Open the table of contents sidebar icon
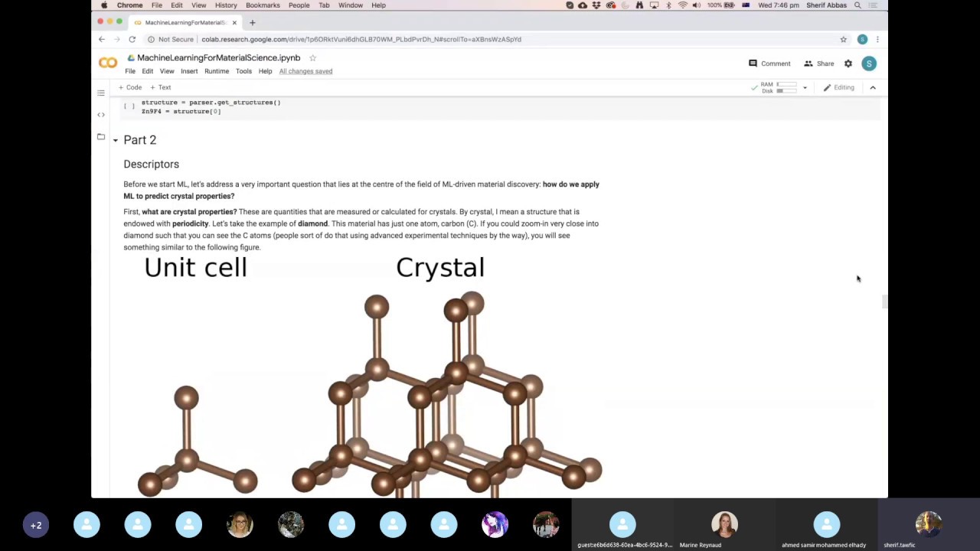The width and height of the screenshot is (980, 551). [100, 93]
